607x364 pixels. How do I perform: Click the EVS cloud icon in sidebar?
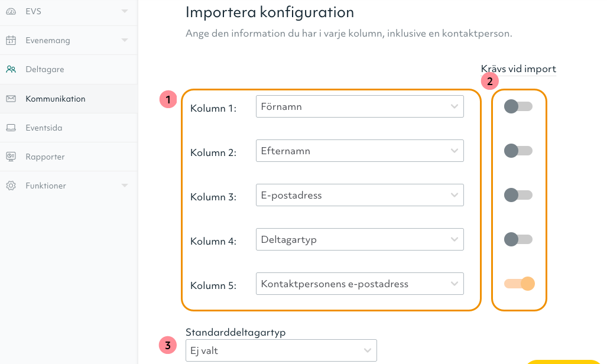pyautogui.click(x=11, y=11)
